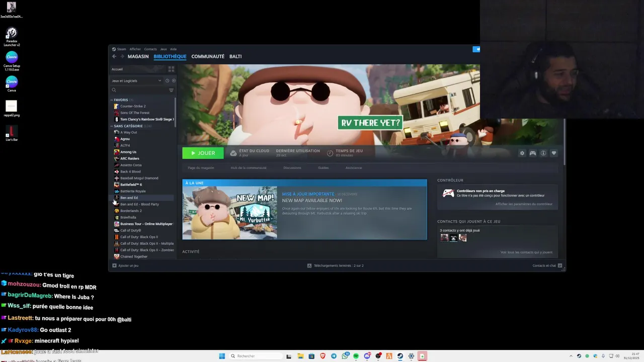Add game to favorites heart icon
The image size is (644, 362).
coord(554,153)
